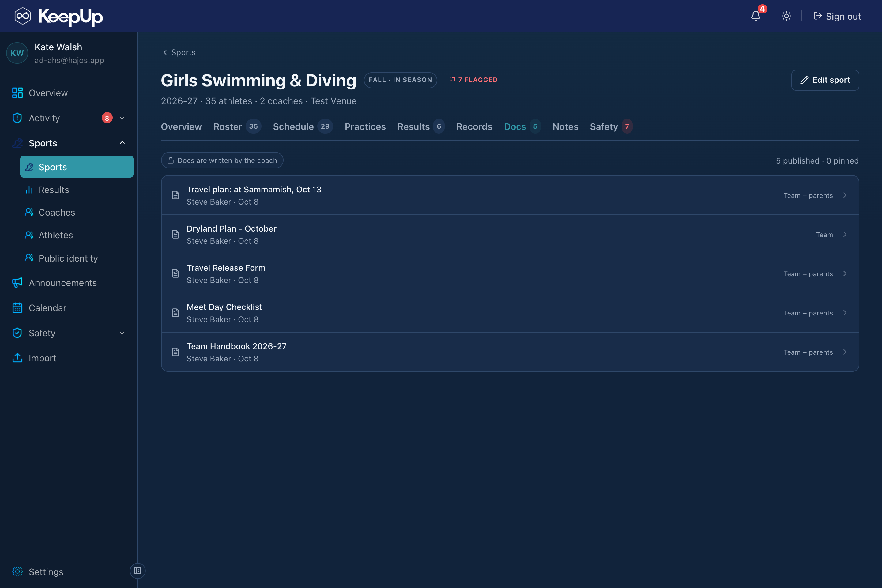This screenshot has height=588, width=882.
Task: Expand the sidebar Safety section chevron
Action: (122, 333)
